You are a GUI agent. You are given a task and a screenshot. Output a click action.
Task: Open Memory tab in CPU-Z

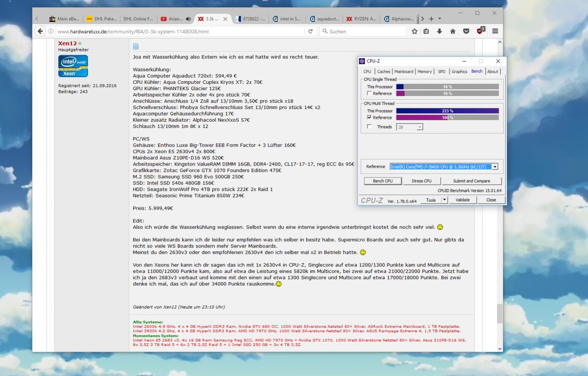pos(425,72)
